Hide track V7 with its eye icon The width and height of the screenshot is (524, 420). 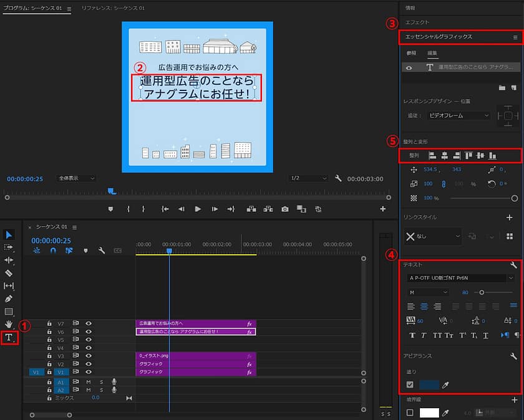[89, 323]
